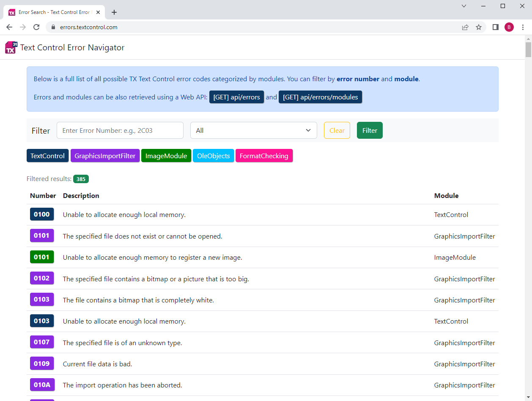This screenshot has height=401, width=532.
Task: Click green error badge 0101
Action: [42, 257]
